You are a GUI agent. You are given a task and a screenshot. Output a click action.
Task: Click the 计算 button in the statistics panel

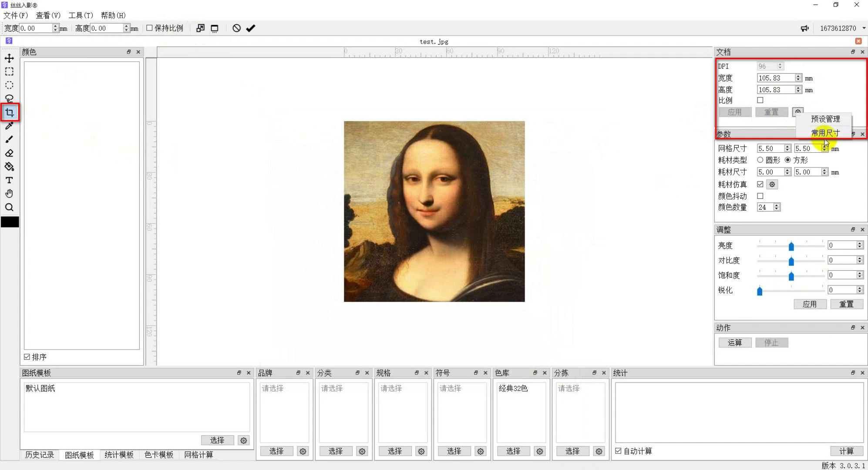(x=847, y=451)
